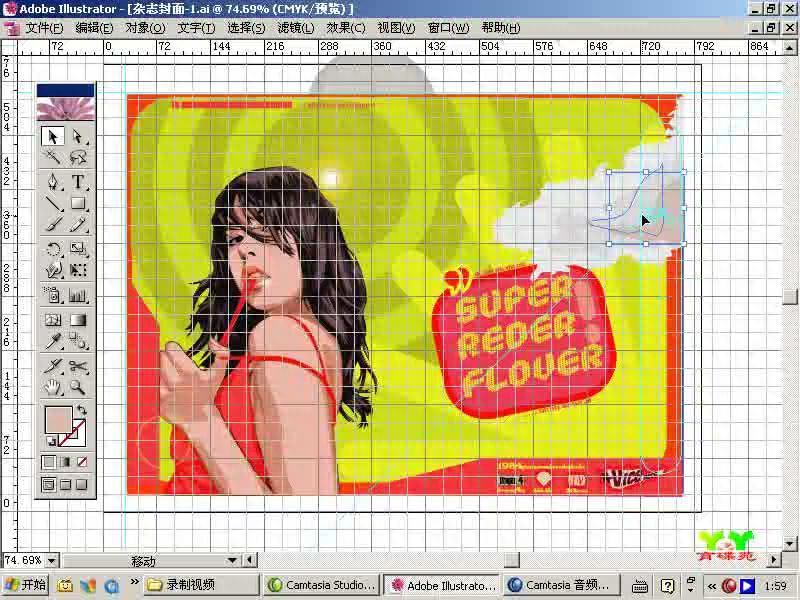The height and width of the screenshot is (600, 800).
Task: Open the 移动 status bar popup arrow
Action: pos(232,561)
